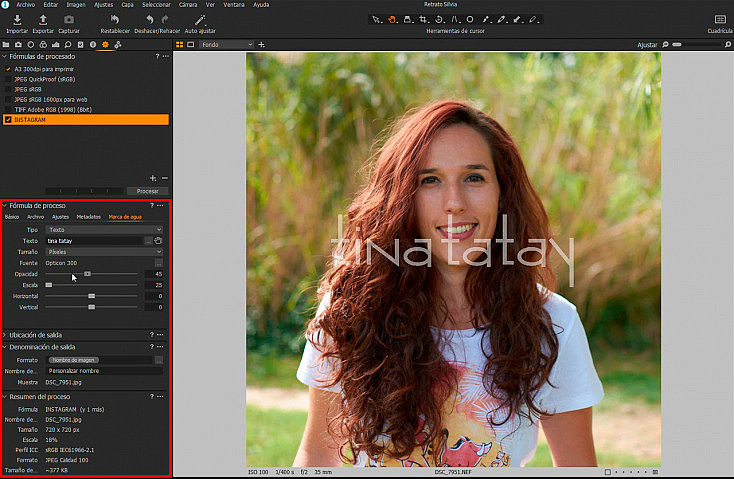The width and height of the screenshot is (734, 479).
Task: Adjust the Horizontal position slider
Action: pos(91,296)
